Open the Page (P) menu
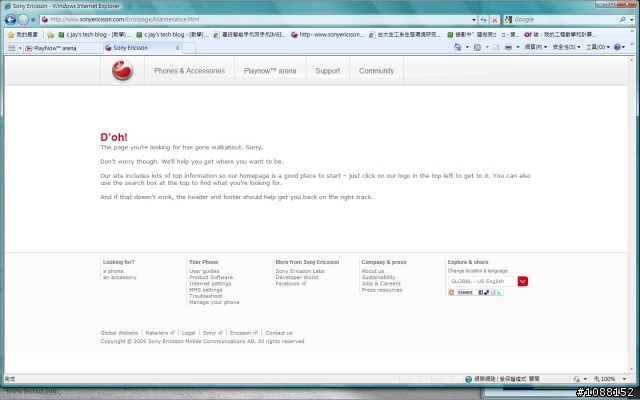 [x=536, y=47]
